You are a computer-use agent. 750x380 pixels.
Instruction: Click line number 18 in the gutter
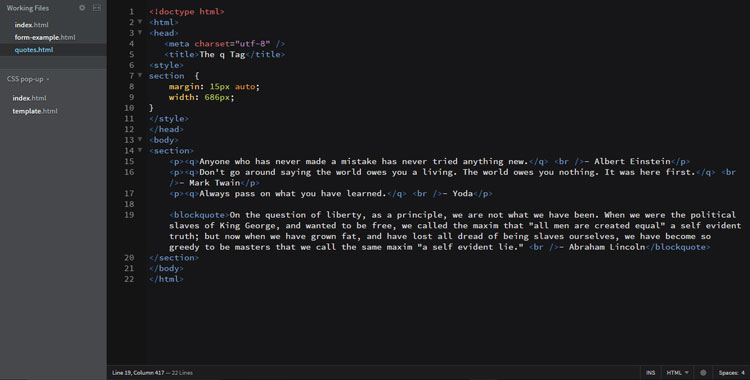(129, 204)
